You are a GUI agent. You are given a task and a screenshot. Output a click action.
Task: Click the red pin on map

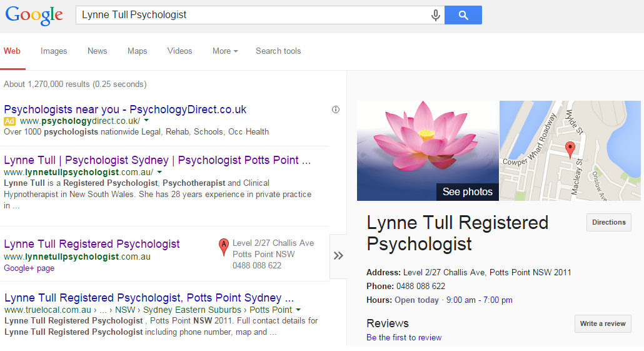click(x=570, y=149)
